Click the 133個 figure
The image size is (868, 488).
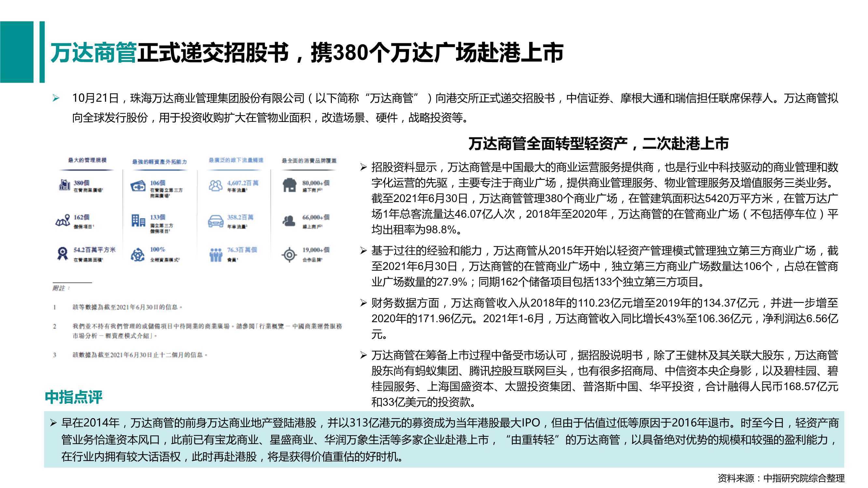coord(158,217)
